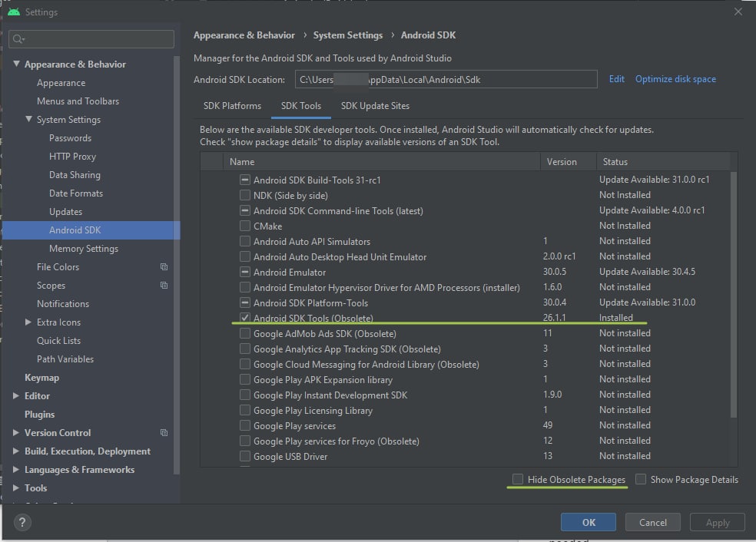Open Keymap settings
This screenshot has width=756, height=542.
(x=42, y=378)
